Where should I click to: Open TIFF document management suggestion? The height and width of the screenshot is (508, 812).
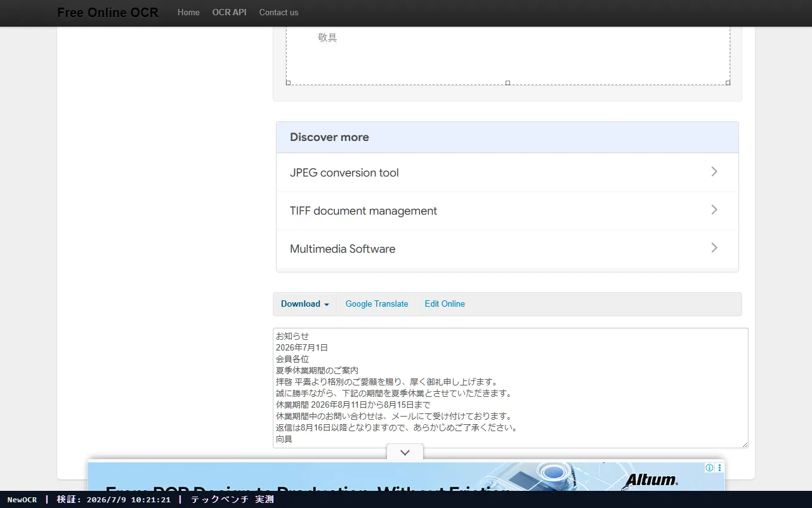507,211
